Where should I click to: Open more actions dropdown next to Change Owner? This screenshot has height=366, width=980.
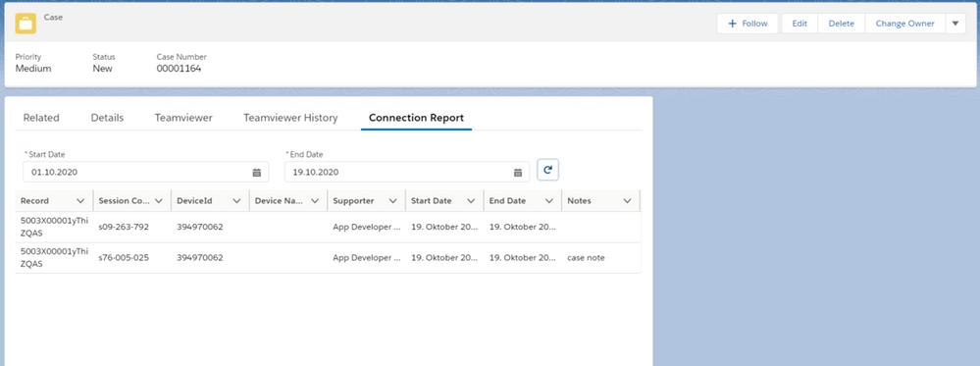click(x=955, y=24)
